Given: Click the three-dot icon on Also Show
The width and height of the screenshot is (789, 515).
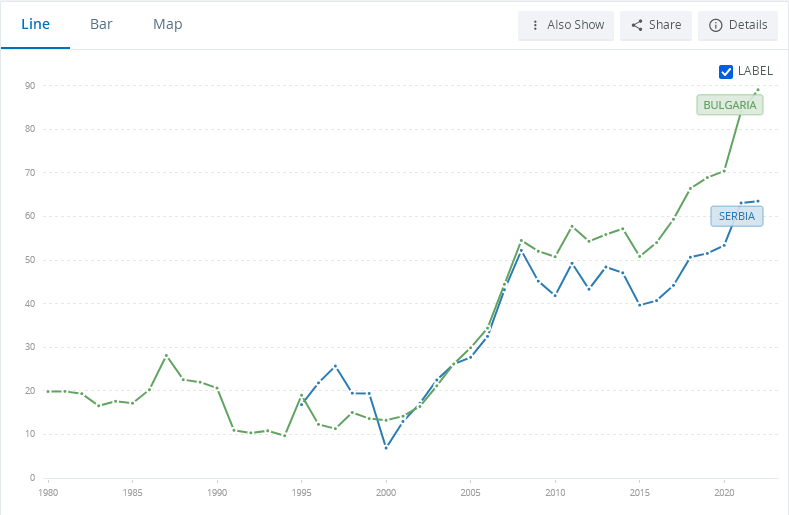Looking at the screenshot, I should click(x=535, y=25).
